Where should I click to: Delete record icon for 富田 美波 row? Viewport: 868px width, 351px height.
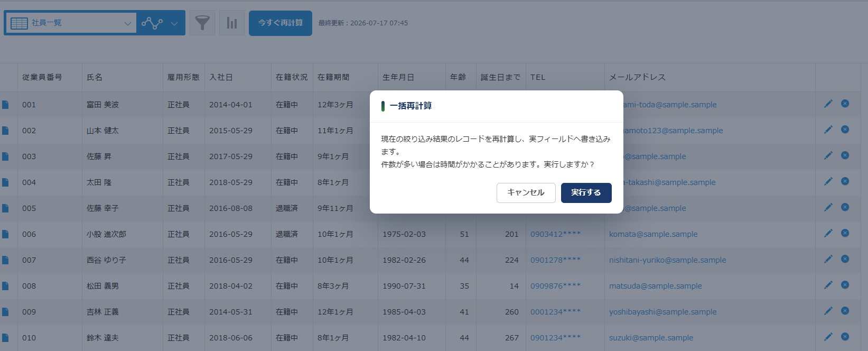point(845,104)
